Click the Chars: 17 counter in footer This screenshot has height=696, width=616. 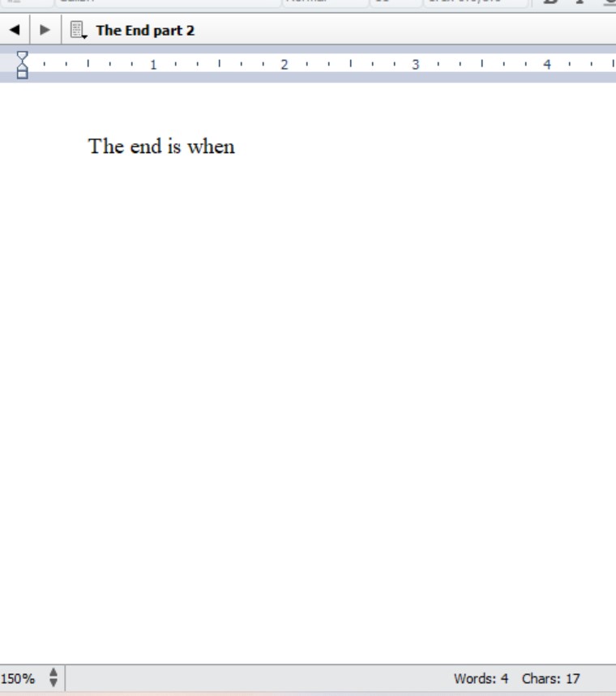pyautogui.click(x=551, y=679)
